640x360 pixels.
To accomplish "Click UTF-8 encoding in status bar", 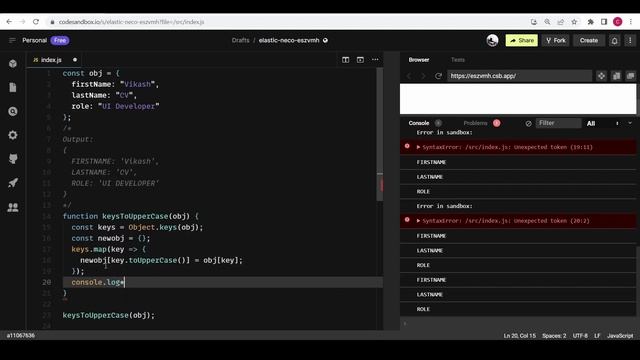I will (x=580, y=336).
